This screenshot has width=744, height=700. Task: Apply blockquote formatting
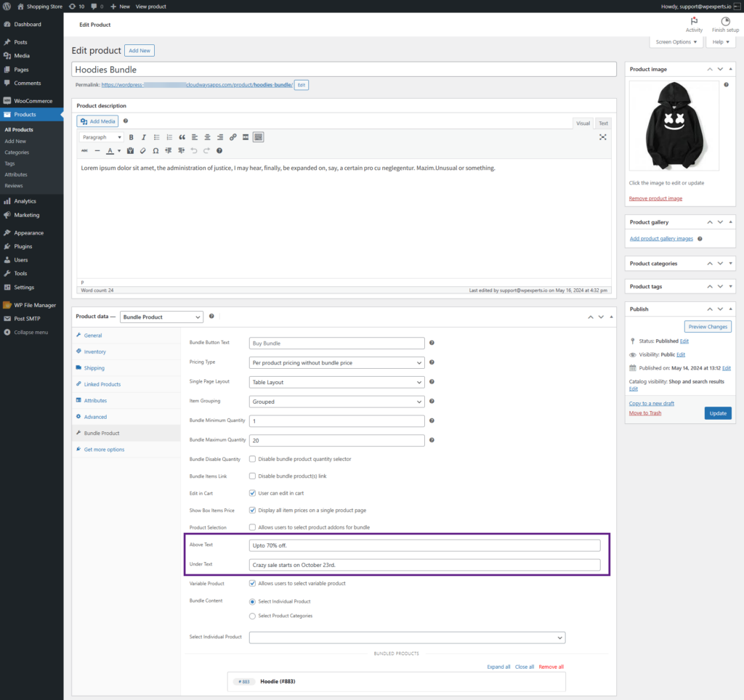coord(182,137)
